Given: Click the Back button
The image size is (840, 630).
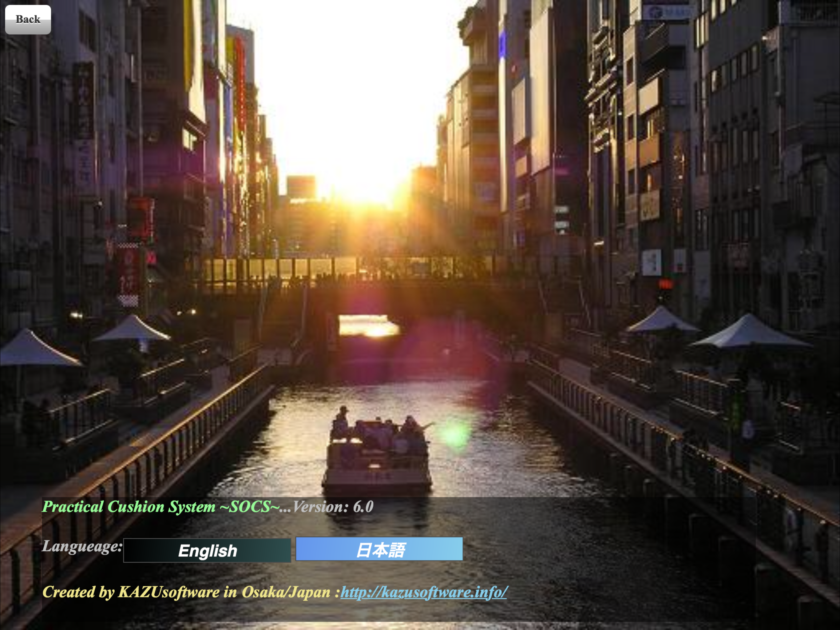Looking at the screenshot, I should coord(28,19).
